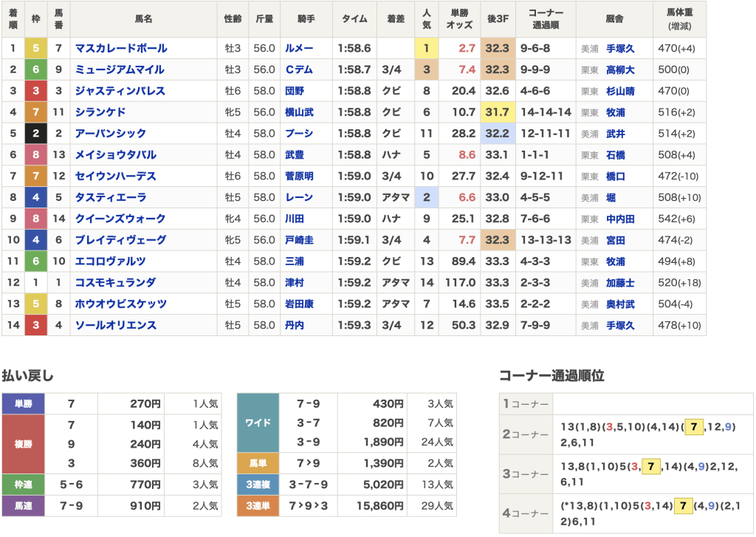Open horse page for マスカレードボール
756x537 pixels.
[x=121, y=48]
